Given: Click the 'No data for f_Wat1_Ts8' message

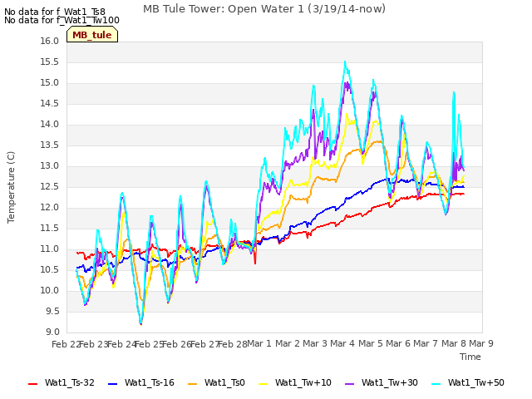Looking at the screenshot, I should pyautogui.click(x=55, y=12).
